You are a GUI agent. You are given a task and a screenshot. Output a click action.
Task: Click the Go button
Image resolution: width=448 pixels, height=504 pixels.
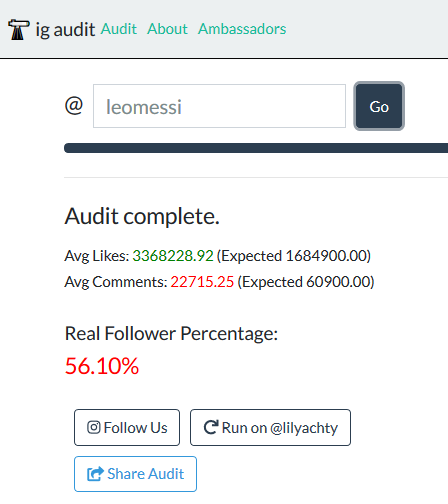379,106
